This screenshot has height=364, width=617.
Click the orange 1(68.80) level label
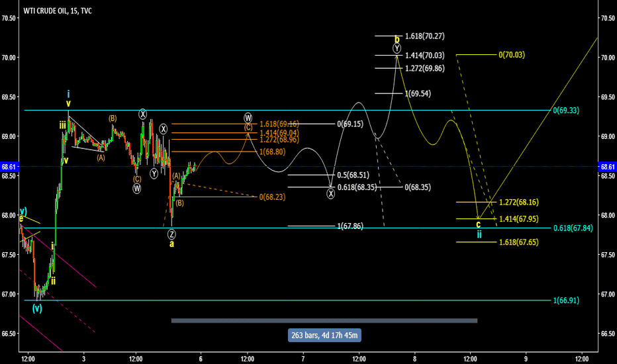(272, 152)
